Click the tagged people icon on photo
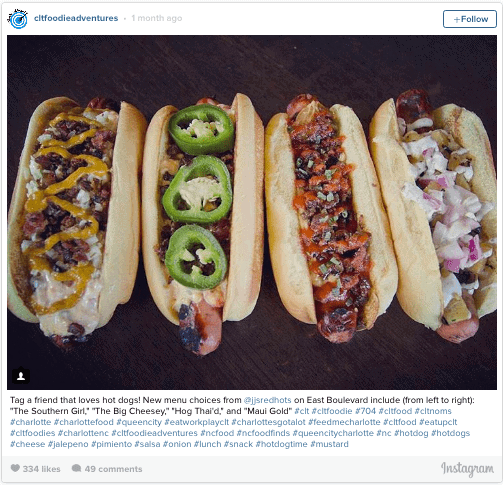This screenshot has height=485, width=503. [x=21, y=376]
